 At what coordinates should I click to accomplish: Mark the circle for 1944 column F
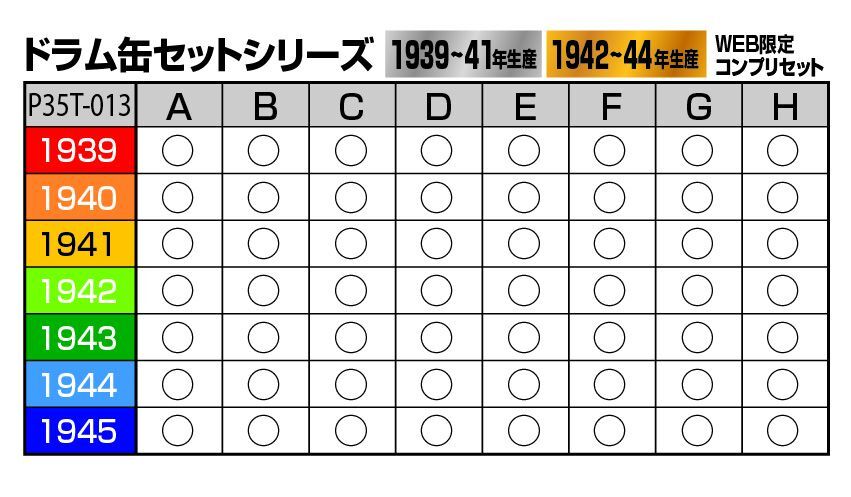click(x=610, y=384)
